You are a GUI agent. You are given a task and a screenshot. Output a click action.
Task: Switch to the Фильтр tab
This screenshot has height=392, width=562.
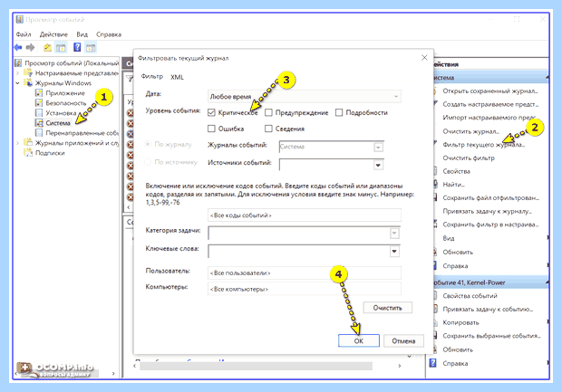[x=152, y=76]
